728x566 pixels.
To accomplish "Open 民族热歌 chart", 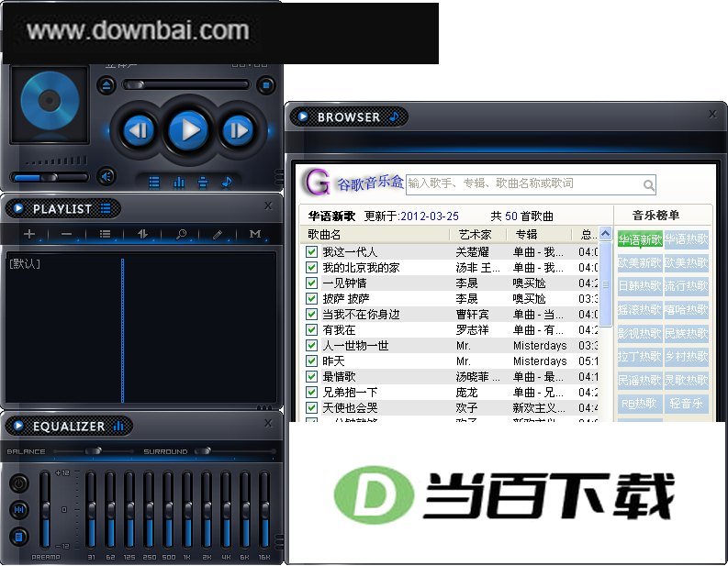I will [x=686, y=333].
